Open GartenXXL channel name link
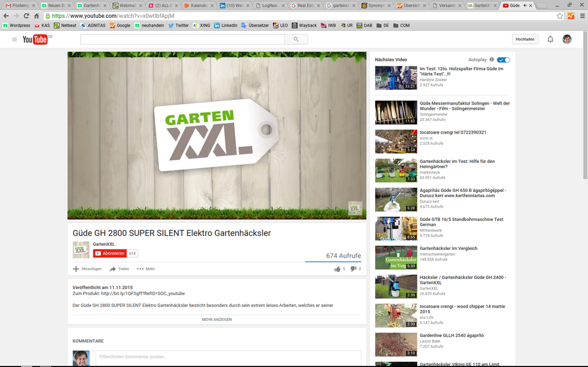Viewport: 588px width, 367px height. (104, 244)
